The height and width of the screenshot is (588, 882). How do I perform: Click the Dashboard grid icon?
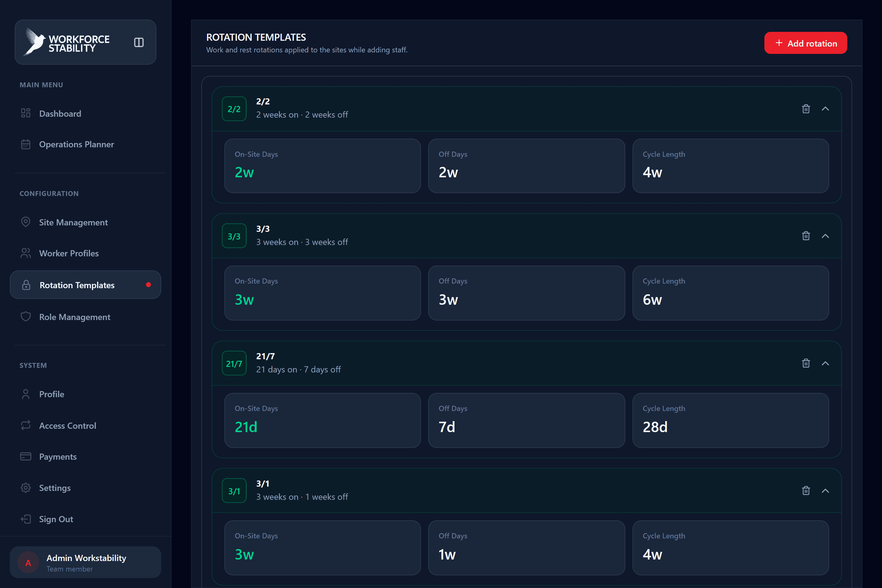(25, 113)
